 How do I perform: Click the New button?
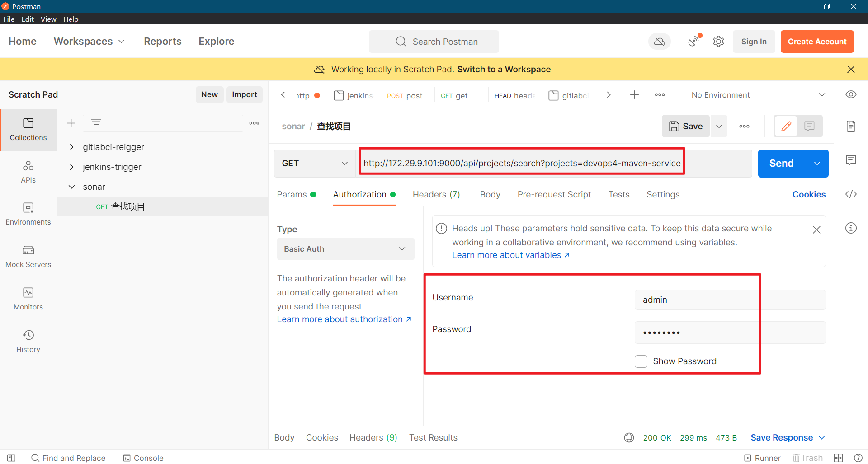[209, 94]
